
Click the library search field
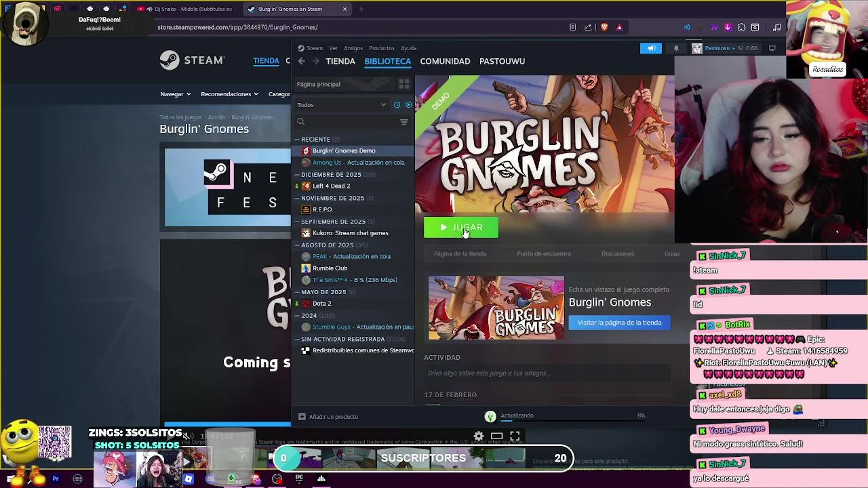click(x=347, y=122)
